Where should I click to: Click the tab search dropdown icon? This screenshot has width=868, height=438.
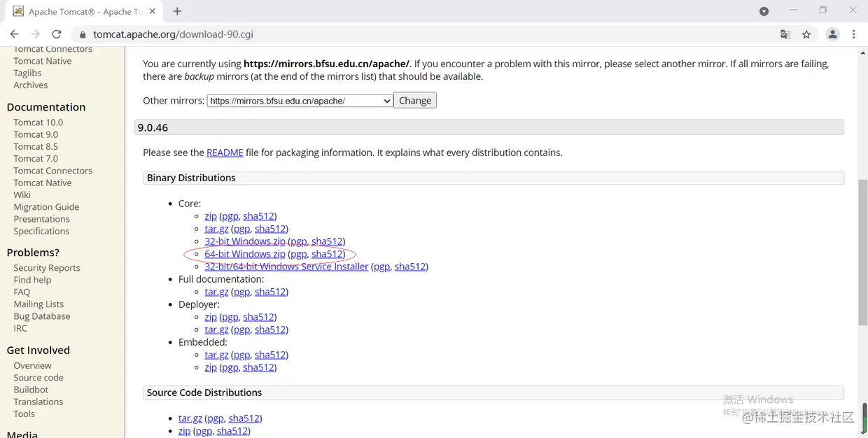[764, 11]
